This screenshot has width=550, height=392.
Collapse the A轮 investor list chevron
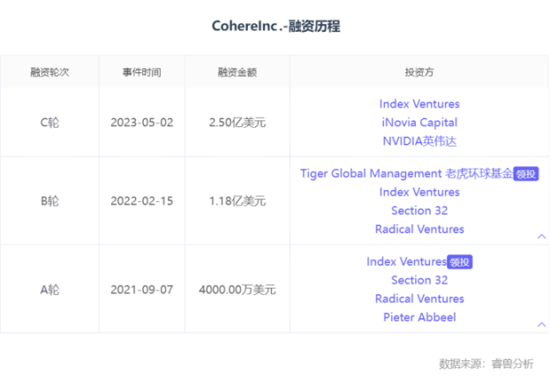point(541,324)
